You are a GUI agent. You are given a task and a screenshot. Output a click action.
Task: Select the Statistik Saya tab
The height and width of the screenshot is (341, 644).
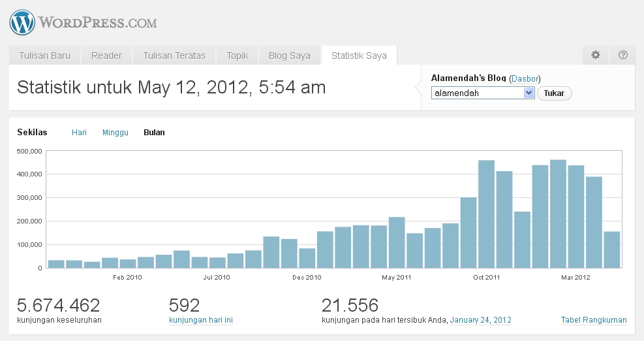click(359, 56)
